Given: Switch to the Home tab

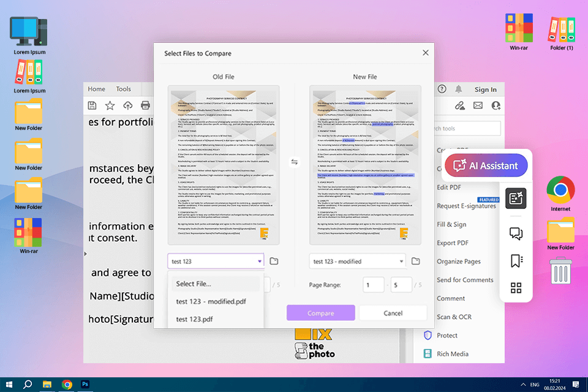Looking at the screenshot, I should pos(96,89).
